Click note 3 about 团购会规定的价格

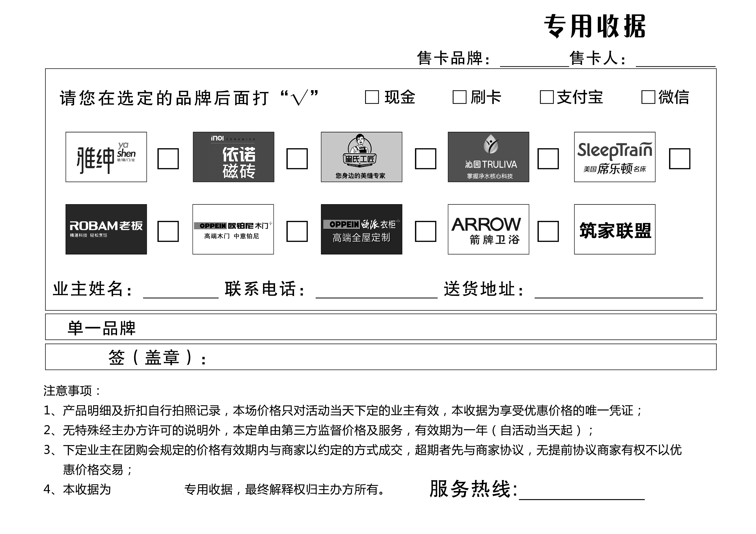coord(363,460)
